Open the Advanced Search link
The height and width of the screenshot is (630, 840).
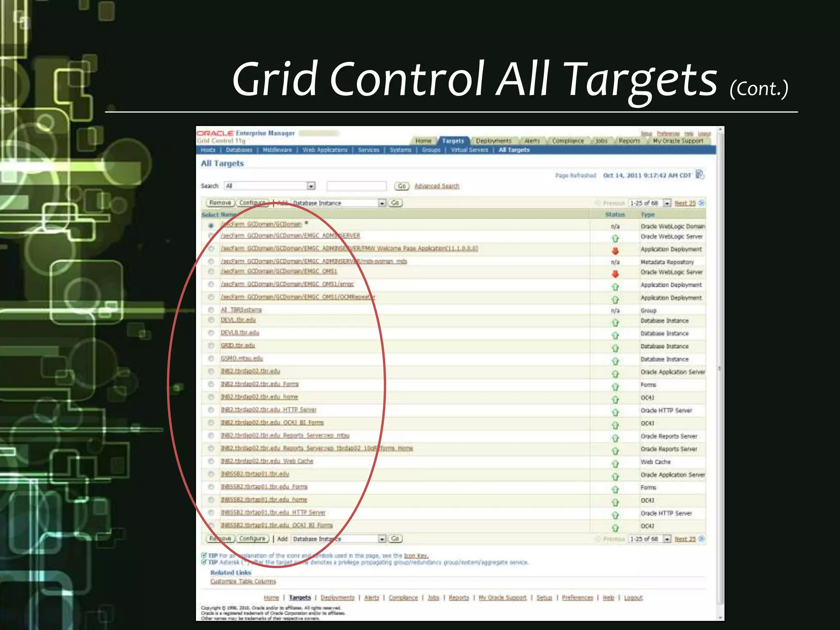point(437,186)
